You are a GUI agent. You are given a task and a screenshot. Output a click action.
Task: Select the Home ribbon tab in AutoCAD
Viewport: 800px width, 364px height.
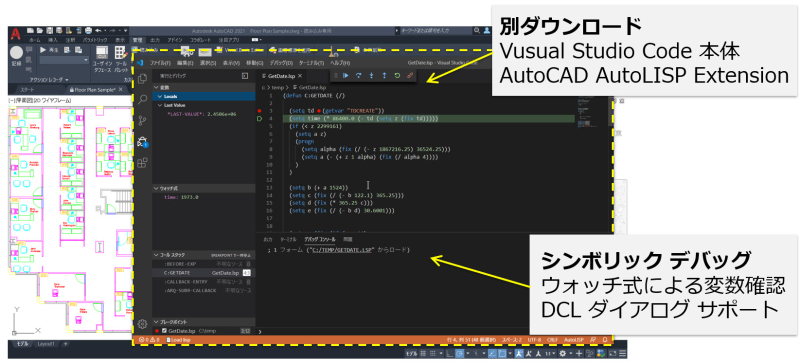(x=35, y=39)
